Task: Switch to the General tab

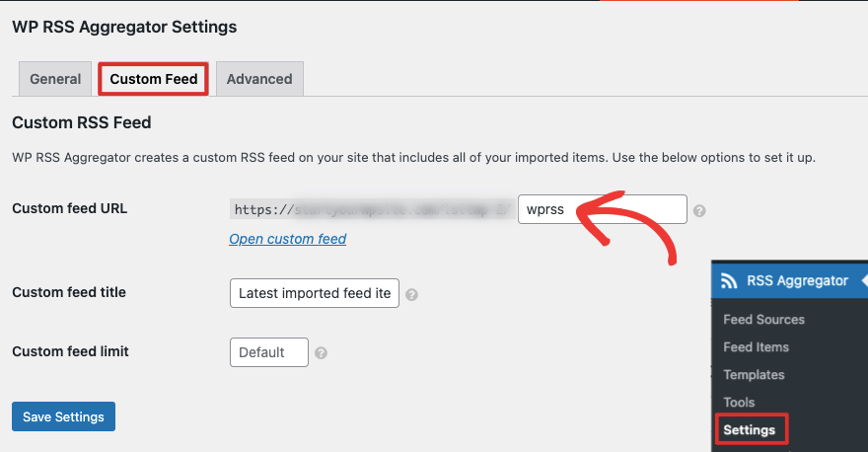Action: [x=55, y=79]
